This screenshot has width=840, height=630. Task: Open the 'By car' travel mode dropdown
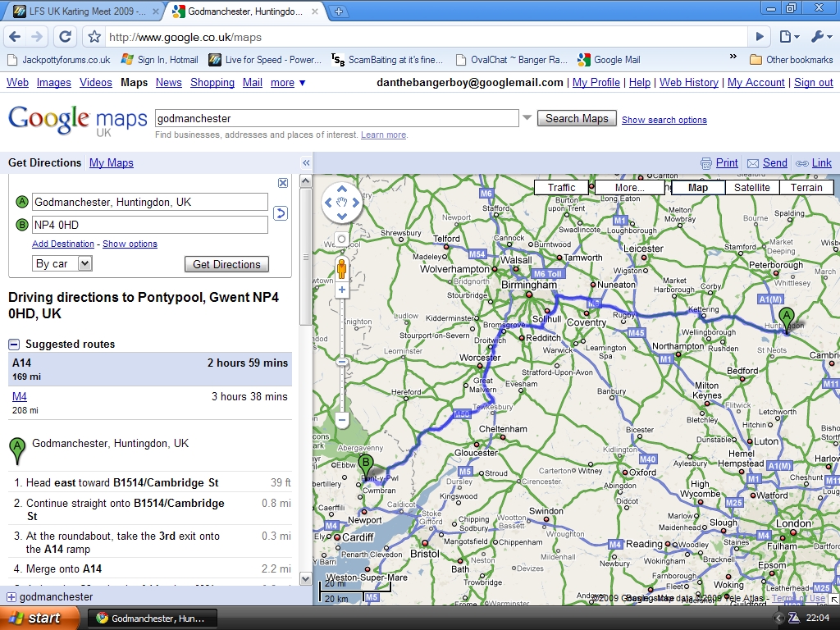62,263
